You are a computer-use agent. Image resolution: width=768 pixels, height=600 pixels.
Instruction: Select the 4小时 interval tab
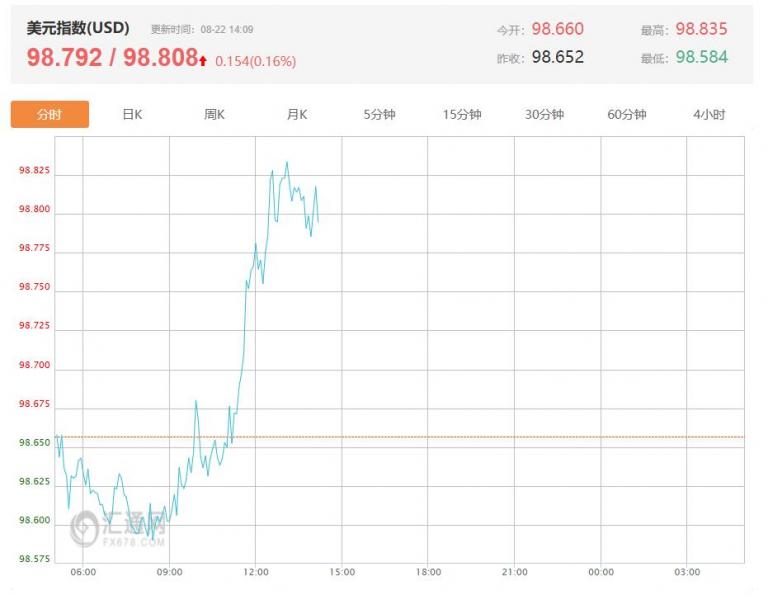(x=709, y=114)
